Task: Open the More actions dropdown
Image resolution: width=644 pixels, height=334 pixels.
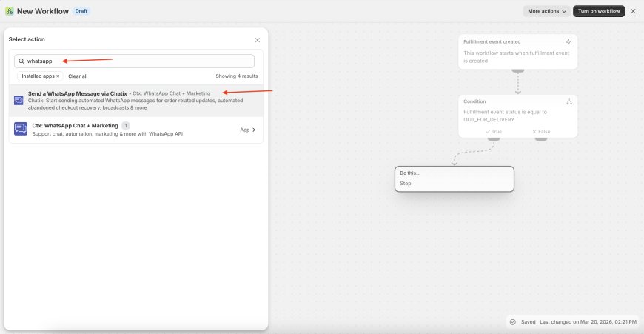Action: (547, 11)
